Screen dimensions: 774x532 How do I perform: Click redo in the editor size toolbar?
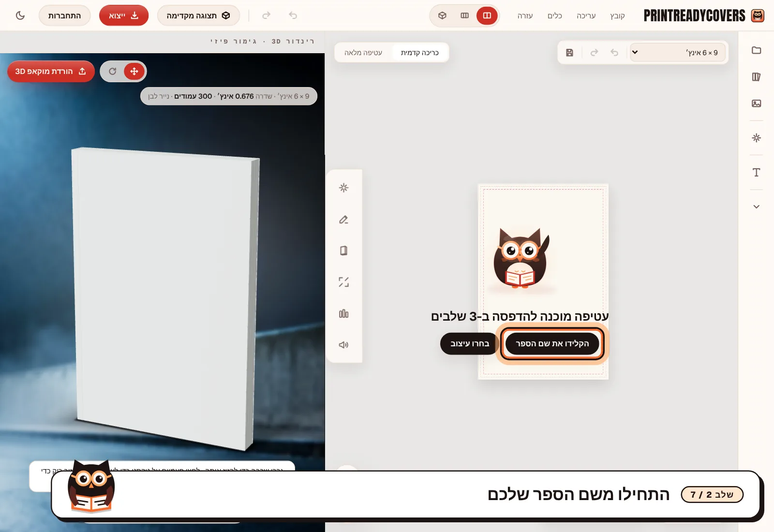pyautogui.click(x=594, y=52)
